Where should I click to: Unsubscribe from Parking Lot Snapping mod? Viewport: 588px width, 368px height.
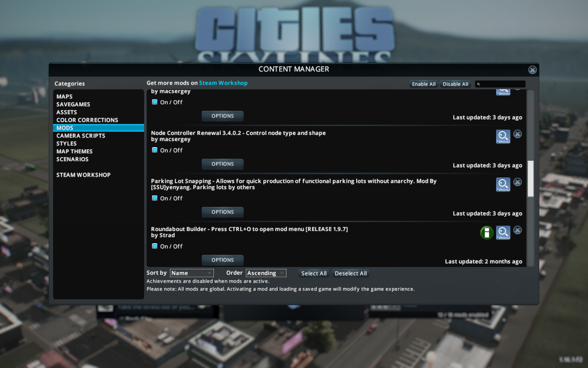[518, 182]
